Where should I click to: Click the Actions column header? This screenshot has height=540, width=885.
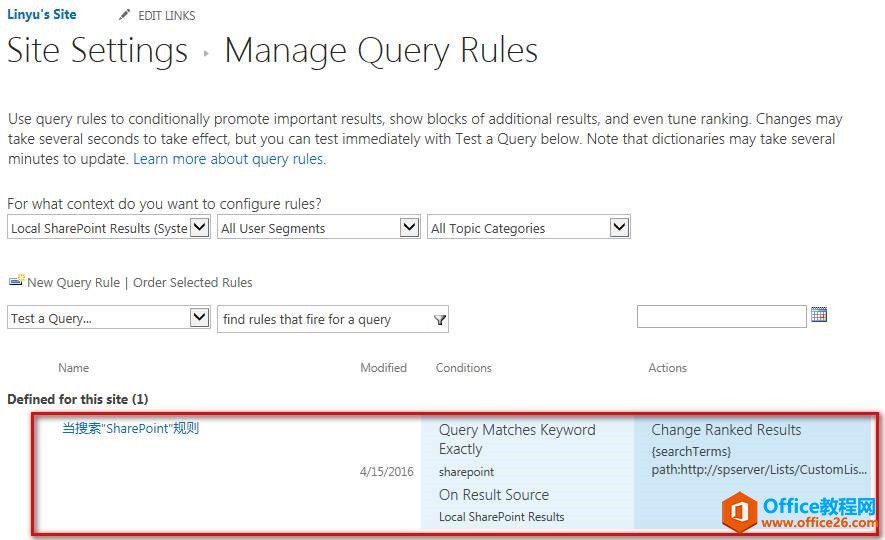(667, 368)
